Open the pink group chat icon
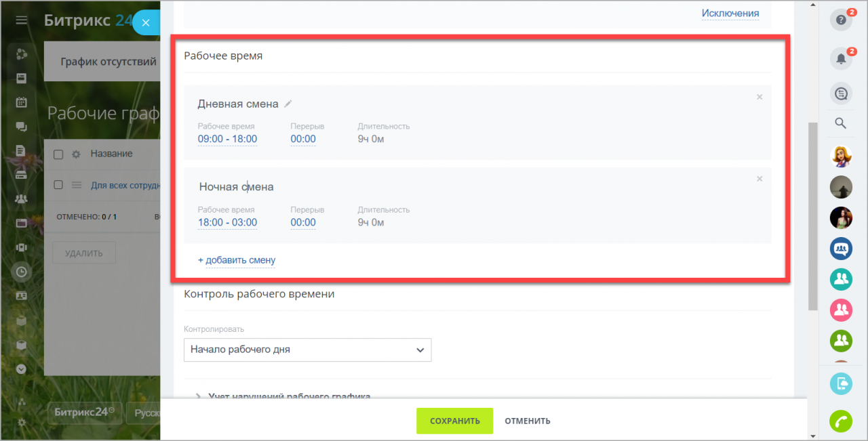Screen dimensions: 868x441 coord(841,310)
